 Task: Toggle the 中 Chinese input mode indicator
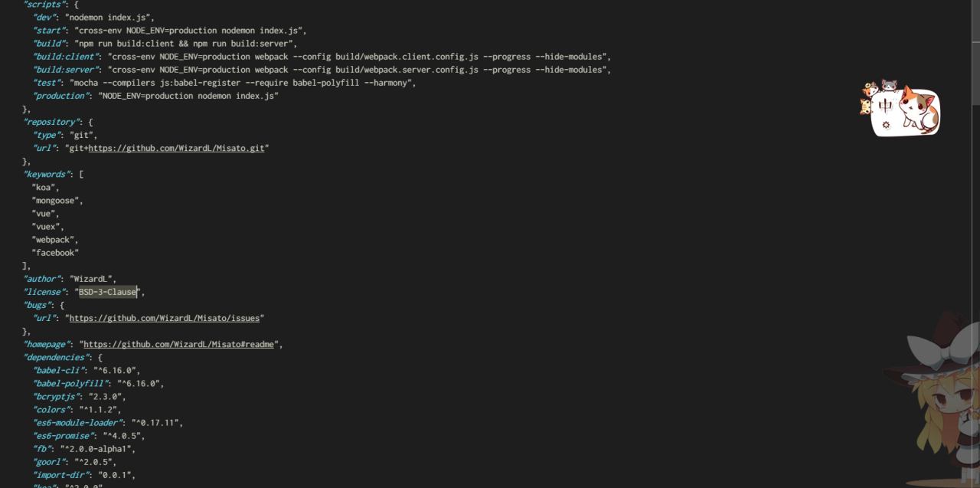(886, 106)
